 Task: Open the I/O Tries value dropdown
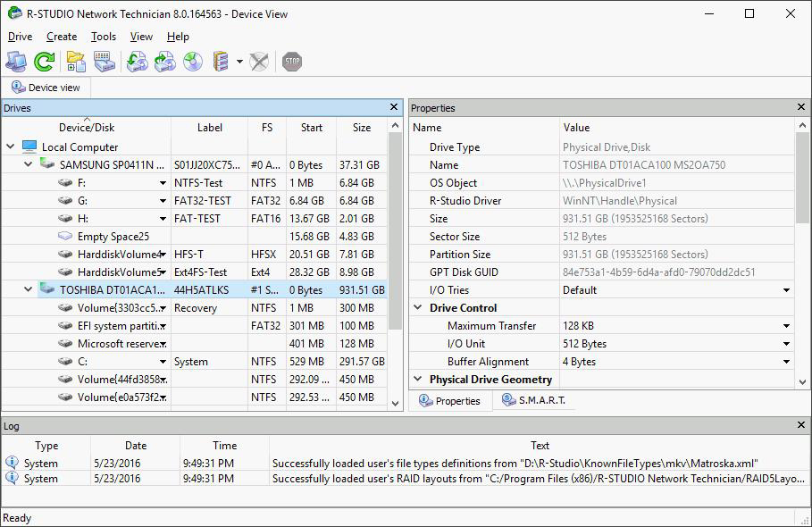[786, 290]
